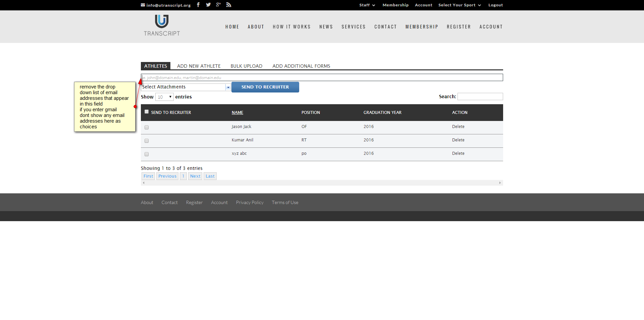Open HOW IT WORKS navigation item
The height and width of the screenshot is (320, 644).
[291, 27]
